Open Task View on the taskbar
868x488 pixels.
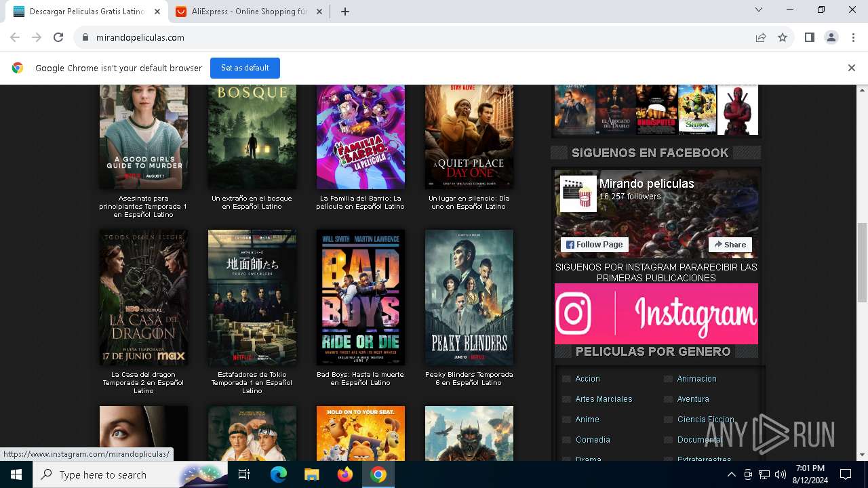pos(244,474)
